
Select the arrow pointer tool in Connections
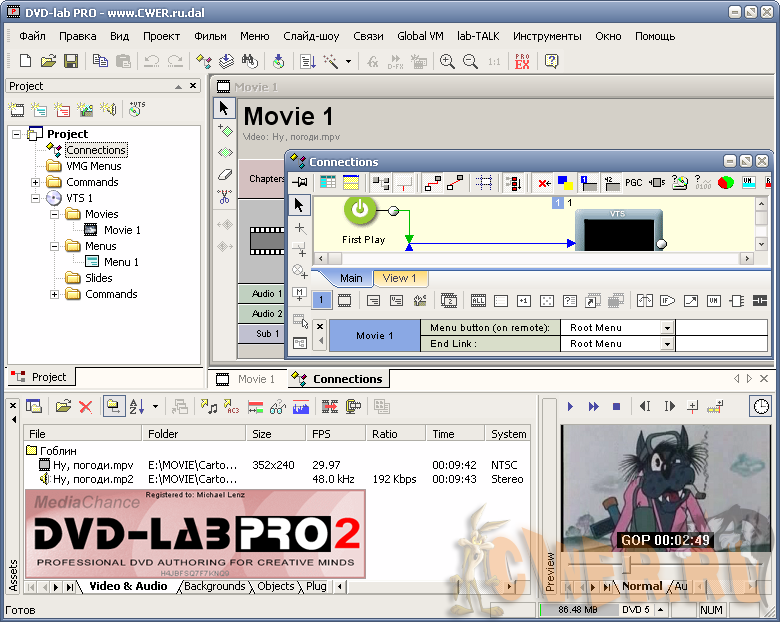point(299,205)
